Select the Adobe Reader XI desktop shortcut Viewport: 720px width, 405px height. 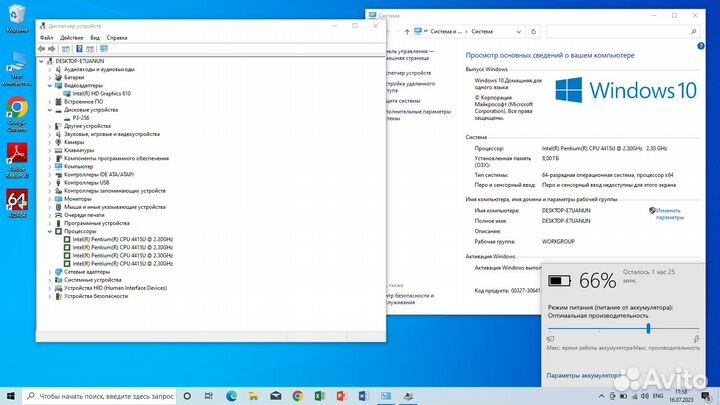point(17,161)
